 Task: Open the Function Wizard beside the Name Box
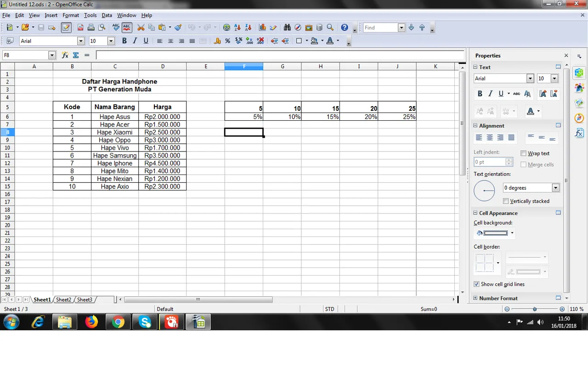(65, 55)
